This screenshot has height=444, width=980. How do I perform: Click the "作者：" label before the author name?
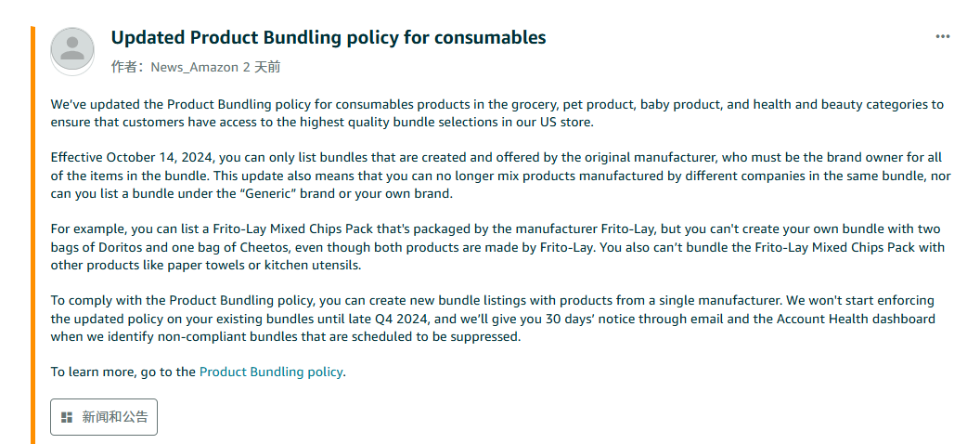pos(130,67)
